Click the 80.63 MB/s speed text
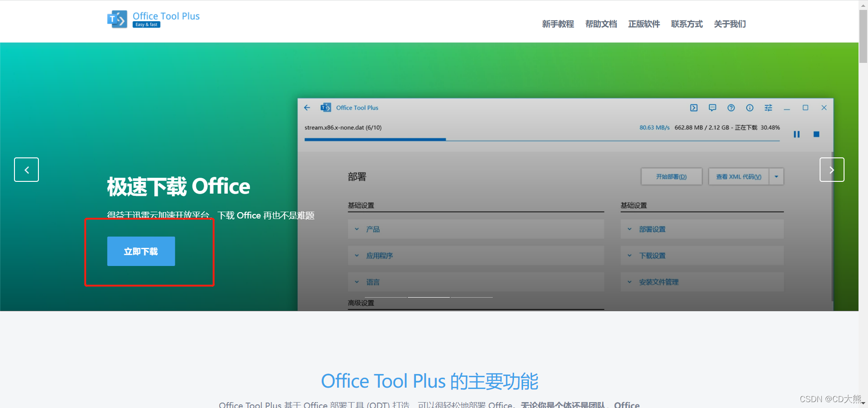 tap(654, 128)
